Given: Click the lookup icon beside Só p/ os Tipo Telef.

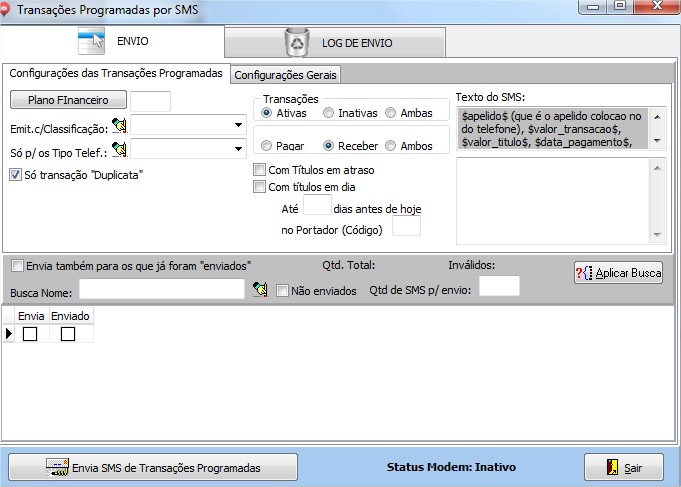Looking at the screenshot, I should pyautogui.click(x=121, y=149).
